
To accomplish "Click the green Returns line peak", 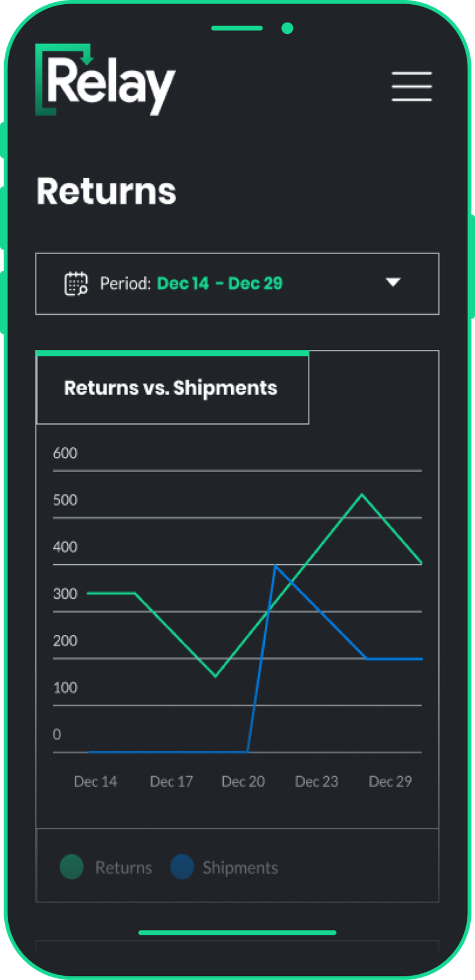I will pyautogui.click(x=362, y=494).
